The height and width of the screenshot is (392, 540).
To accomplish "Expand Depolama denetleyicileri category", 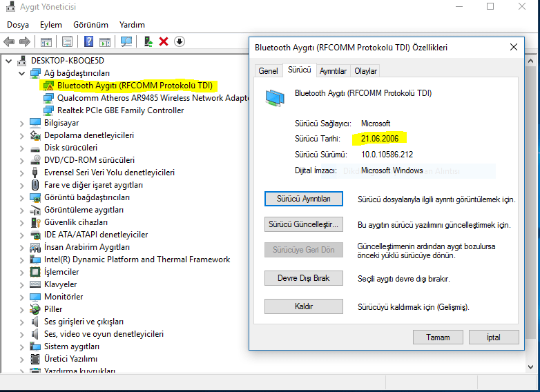I will coord(21,135).
